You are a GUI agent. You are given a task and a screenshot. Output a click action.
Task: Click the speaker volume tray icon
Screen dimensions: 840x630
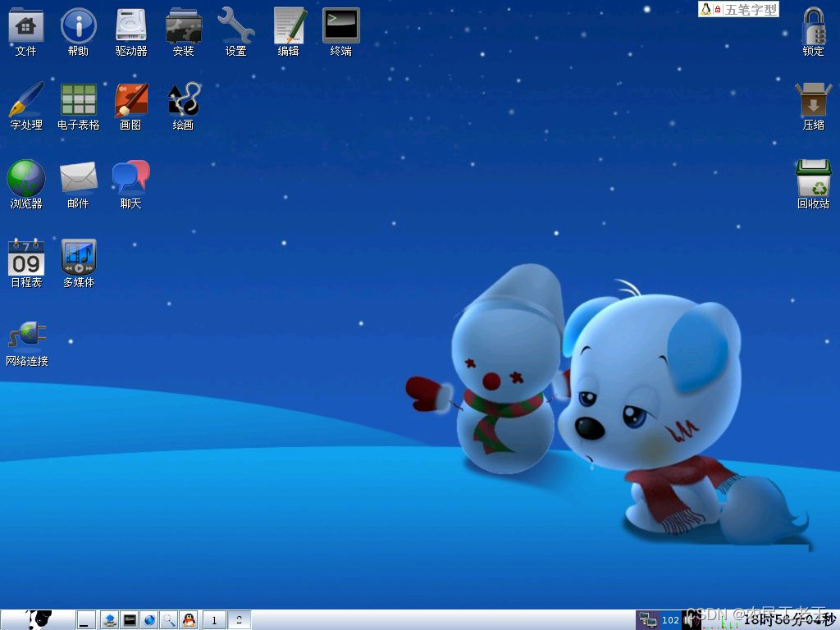coord(690,620)
